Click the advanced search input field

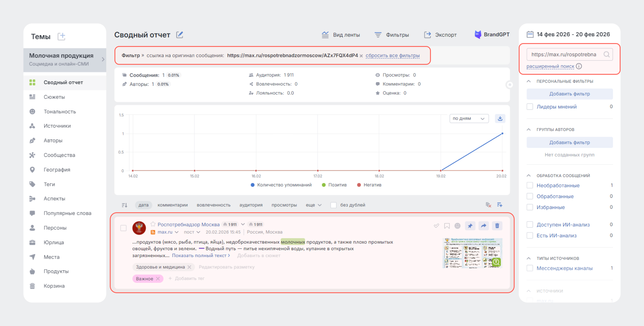click(565, 54)
